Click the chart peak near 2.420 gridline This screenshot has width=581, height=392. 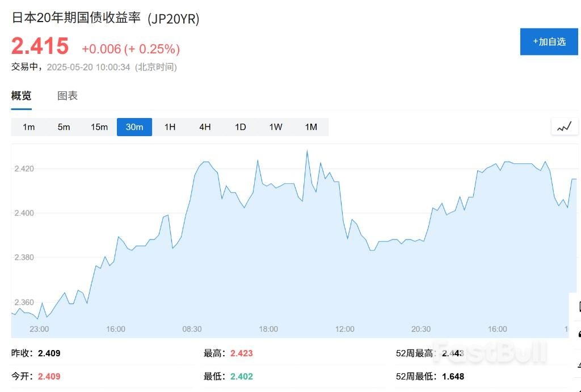pyautogui.click(x=307, y=151)
